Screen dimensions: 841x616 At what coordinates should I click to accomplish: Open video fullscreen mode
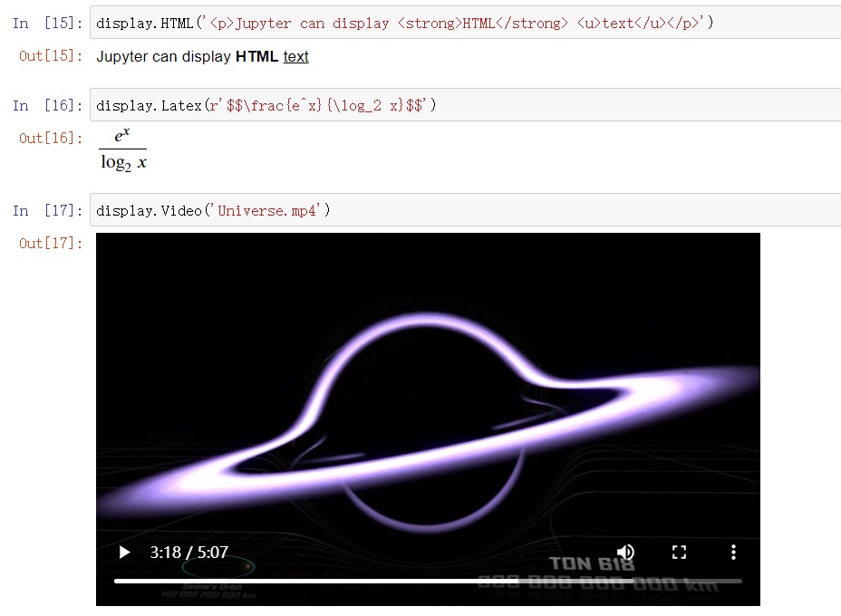tap(679, 553)
